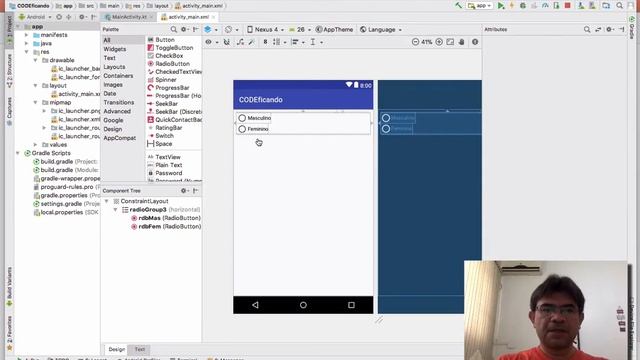Open Component Tree settings gear
The width and height of the screenshot is (640, 360).
click(184, 191)
